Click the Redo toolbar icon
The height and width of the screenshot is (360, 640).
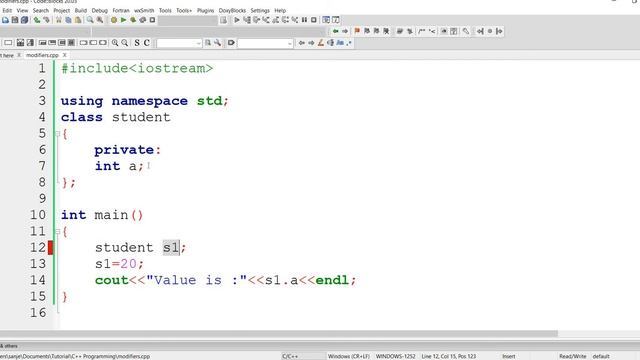tap(47, 20)
